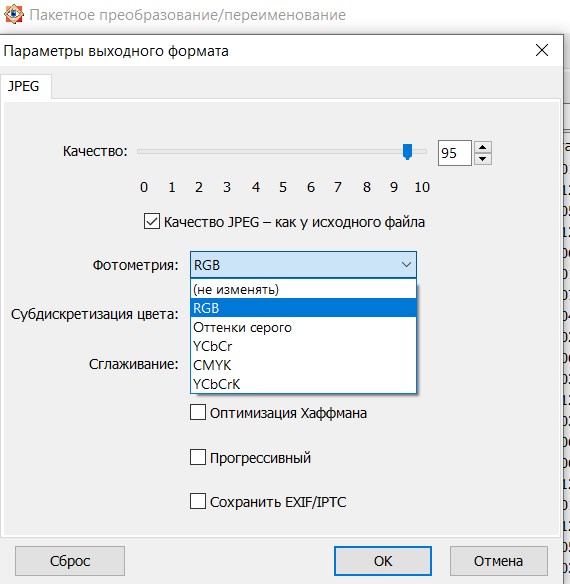Click the 'Качество:' label
The height and width of the screenshot is (584, 570).
coord(95,151)
